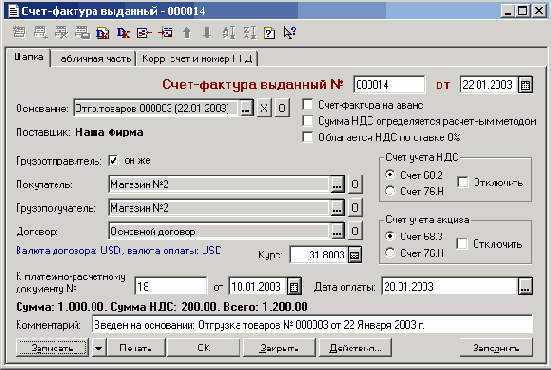The height and width of the screenshot is (370, 551).
Task: Activate the context help cursor icon
Action: (290, 33)
